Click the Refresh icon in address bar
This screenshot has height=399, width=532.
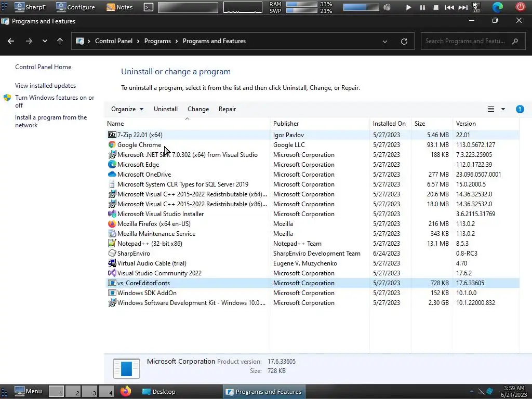(404, 42)
